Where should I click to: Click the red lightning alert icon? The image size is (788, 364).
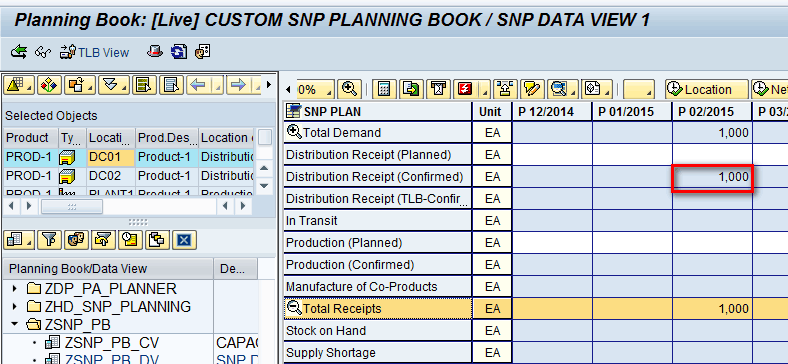[465, 89]
